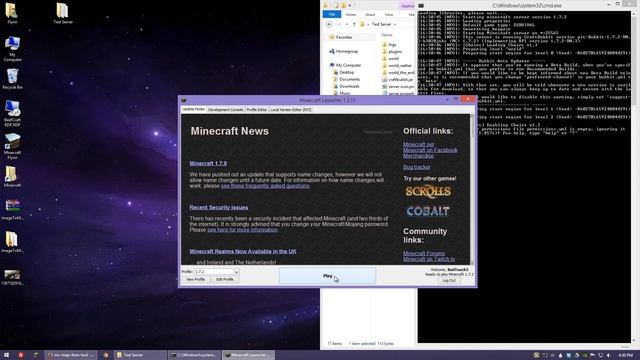Select the Test Server desktop folder icon
The image size is (640, 360).
62,13
